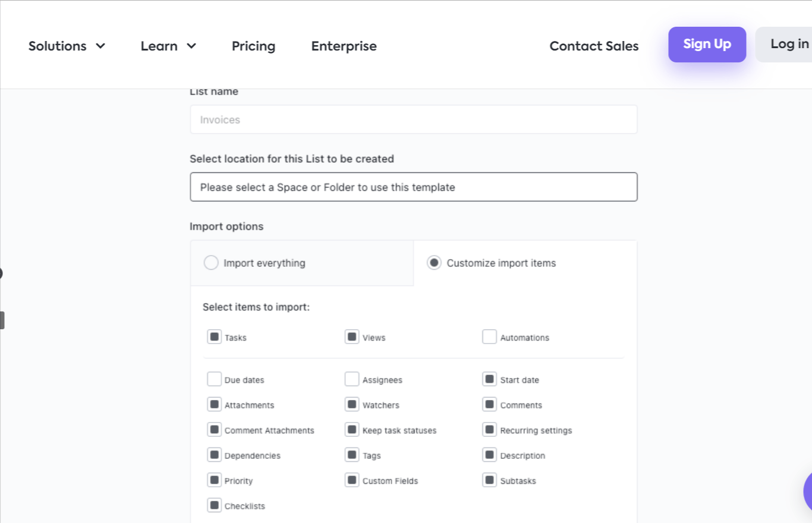The height and width of the screenshot is (523, 812).
Task: Untick the Custom Fields checkbox
Action: pyautogui.click(x=352, y=480)
